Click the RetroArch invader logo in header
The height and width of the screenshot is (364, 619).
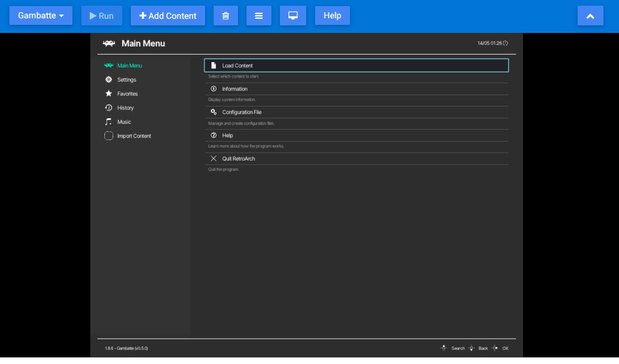(x=109, y=43)
